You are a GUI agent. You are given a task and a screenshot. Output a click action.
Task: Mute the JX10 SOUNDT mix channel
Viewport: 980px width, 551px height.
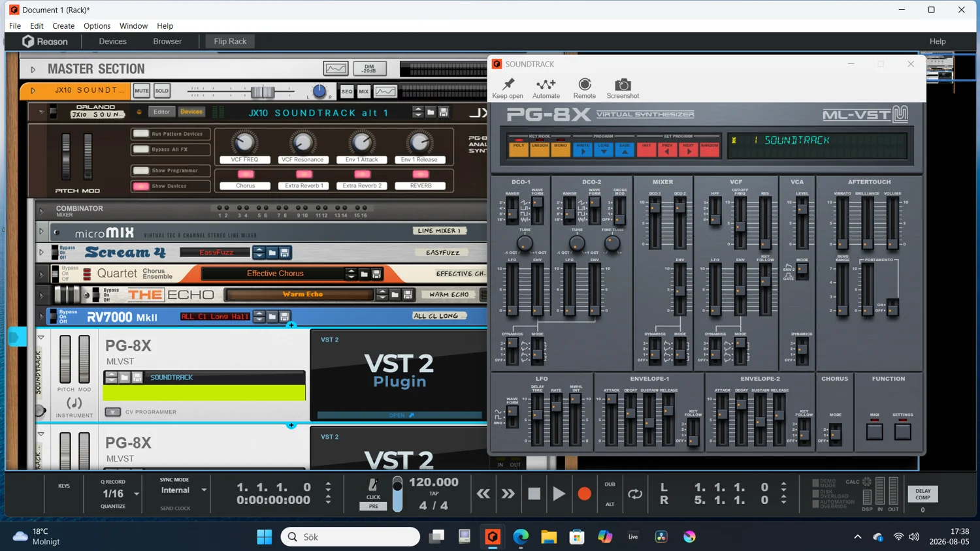click(142, 91)
